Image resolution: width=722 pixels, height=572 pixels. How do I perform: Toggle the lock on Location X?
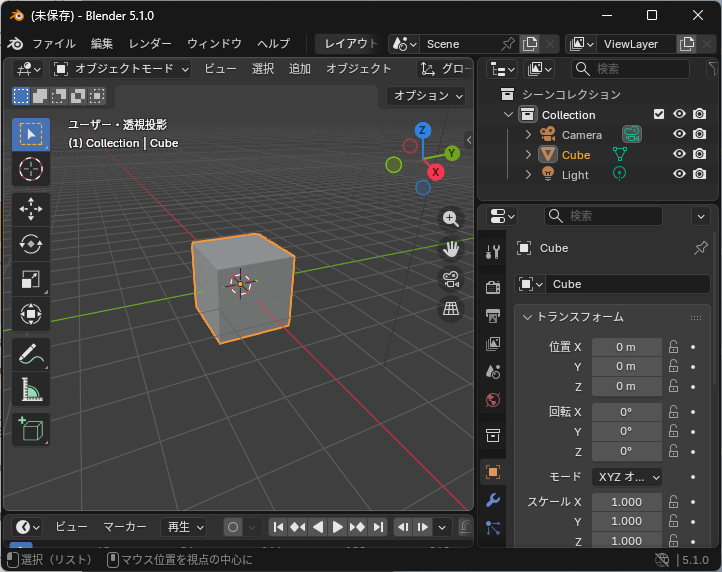pyautogui.click(x=674, y=347)
